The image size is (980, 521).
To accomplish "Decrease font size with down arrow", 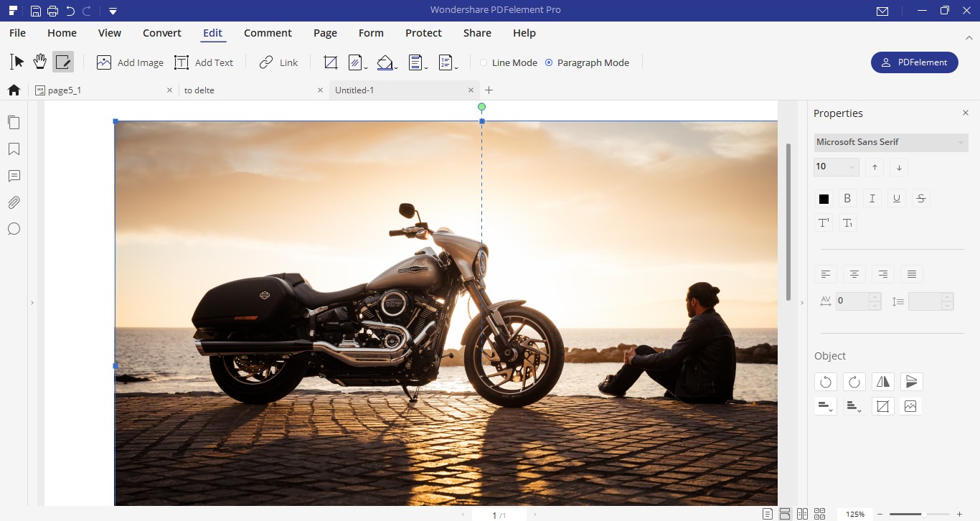I will coord(899,167).
